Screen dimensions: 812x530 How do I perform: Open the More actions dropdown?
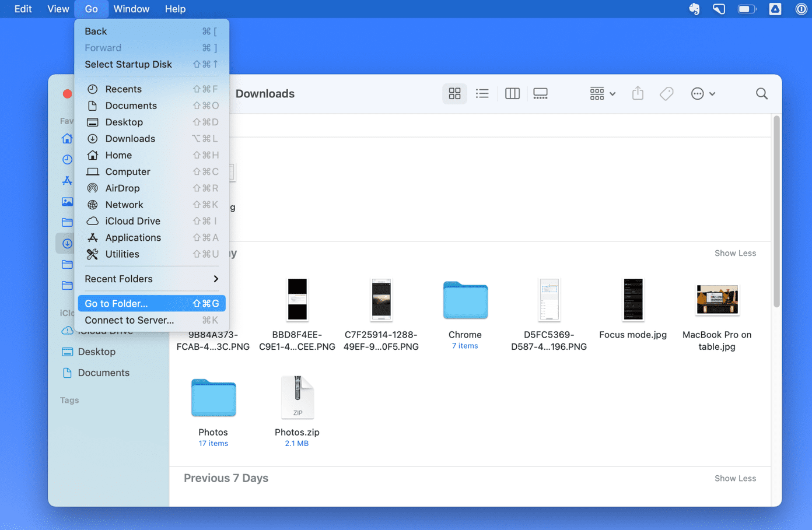[703, 93]
